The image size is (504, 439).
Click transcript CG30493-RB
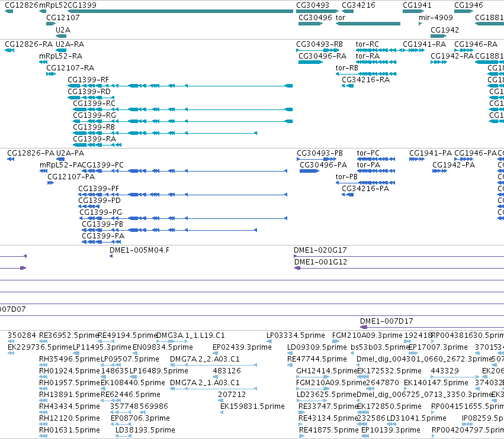[x=317, y=50]
